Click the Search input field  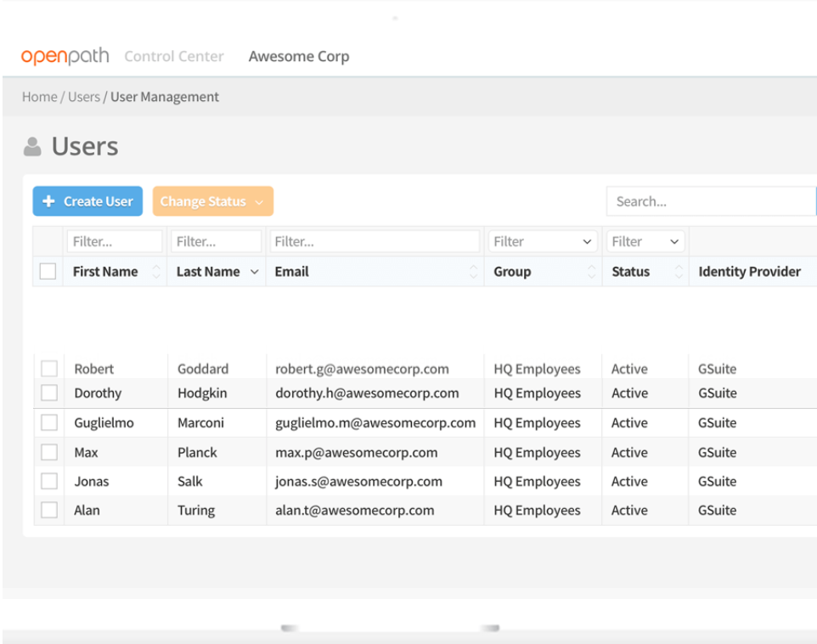click(x=710, y=201)
